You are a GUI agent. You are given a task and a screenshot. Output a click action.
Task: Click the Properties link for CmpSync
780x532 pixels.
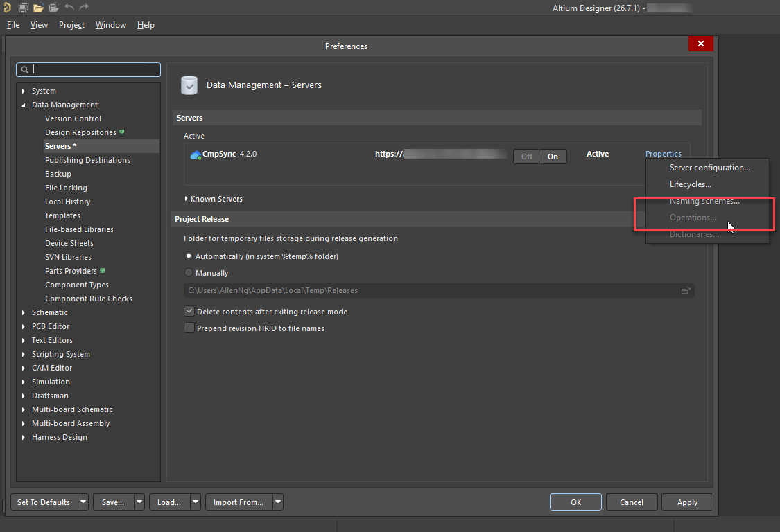click(x=663, y=154)
